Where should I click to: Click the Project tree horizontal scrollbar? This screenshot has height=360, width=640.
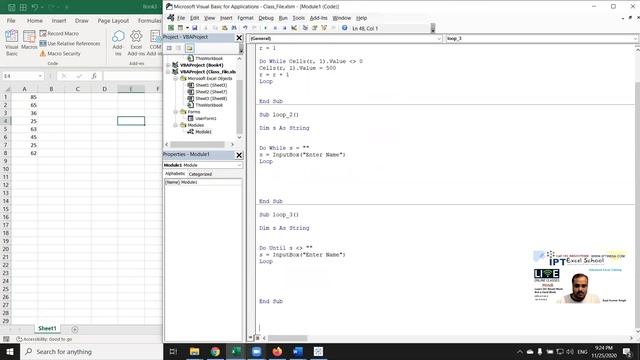click(x=197, y=144)
